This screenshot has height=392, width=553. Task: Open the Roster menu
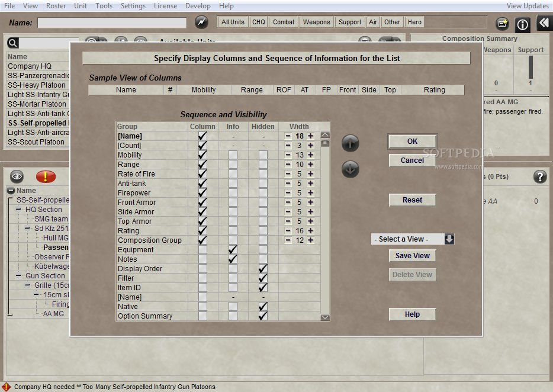pyautogui.click(x=56, y=6)
